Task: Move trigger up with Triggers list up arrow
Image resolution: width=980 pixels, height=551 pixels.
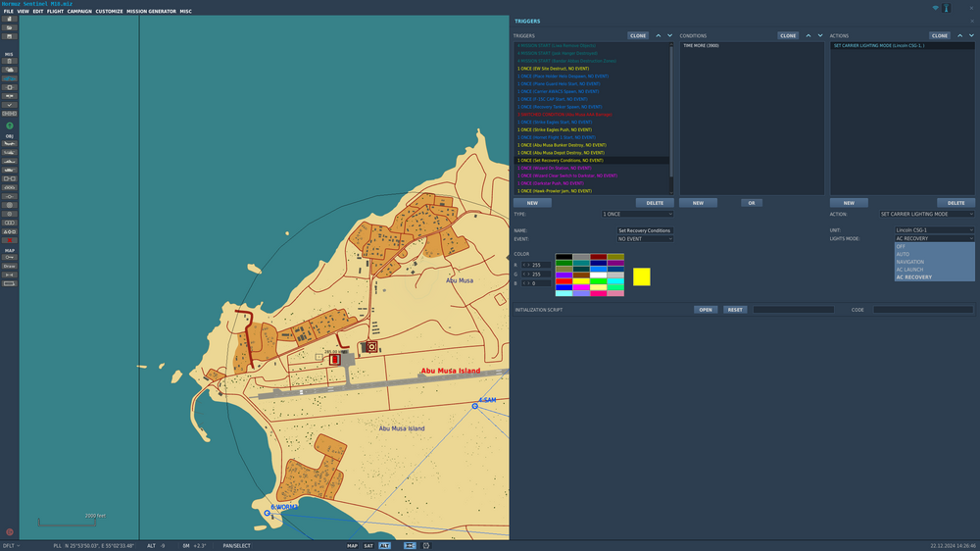Action: click(658, 35)
